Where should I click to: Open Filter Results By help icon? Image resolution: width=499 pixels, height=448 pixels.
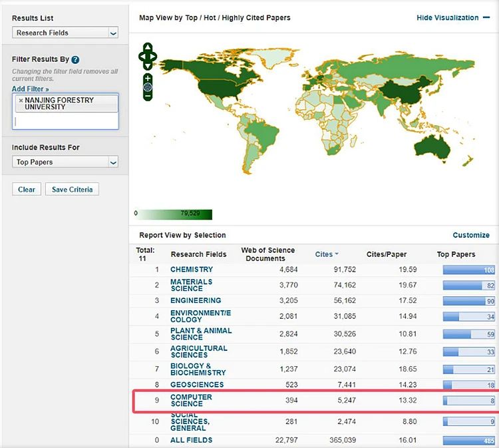tap(75, 60)
